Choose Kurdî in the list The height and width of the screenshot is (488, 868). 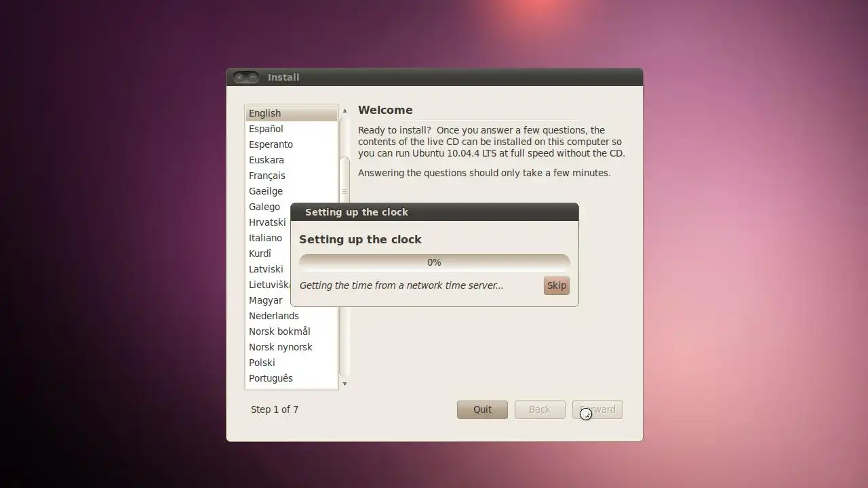coord(268,253)
